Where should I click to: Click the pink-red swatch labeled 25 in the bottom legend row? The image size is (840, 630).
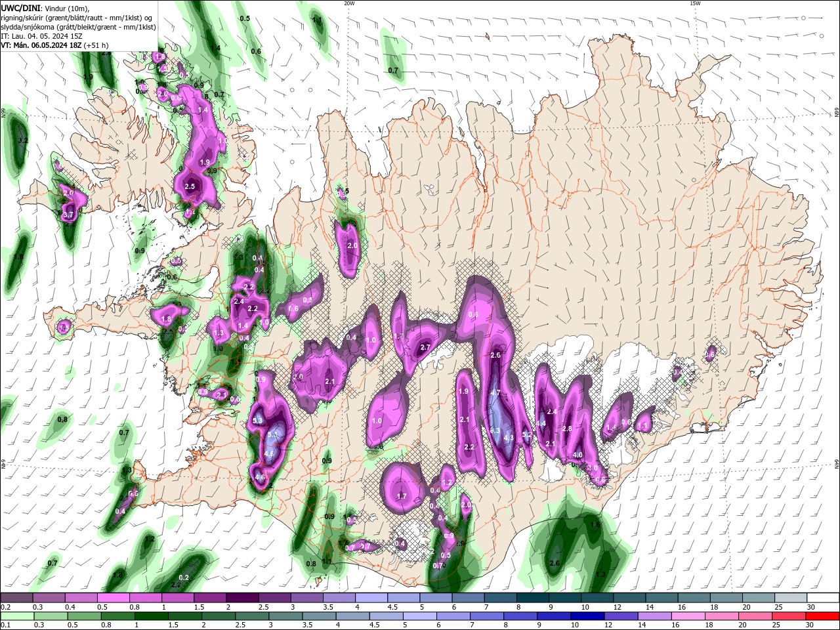click(789, 616)
